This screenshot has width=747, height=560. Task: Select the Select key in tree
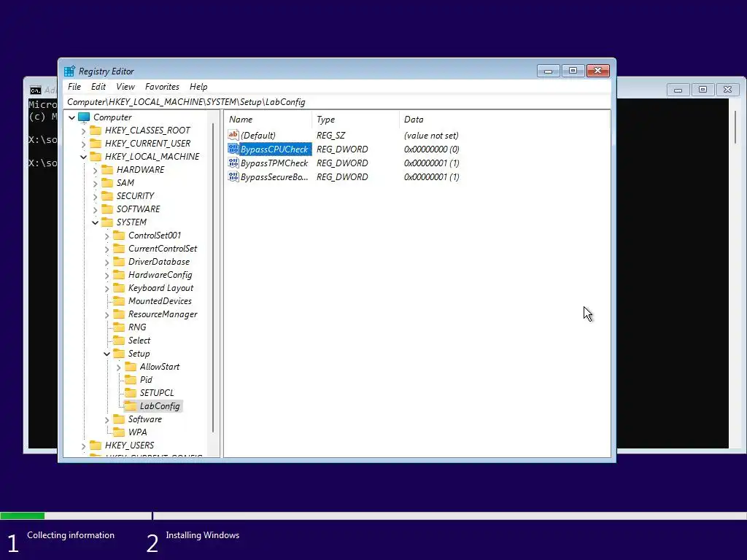pyautogui.click(x=139, y=341)
